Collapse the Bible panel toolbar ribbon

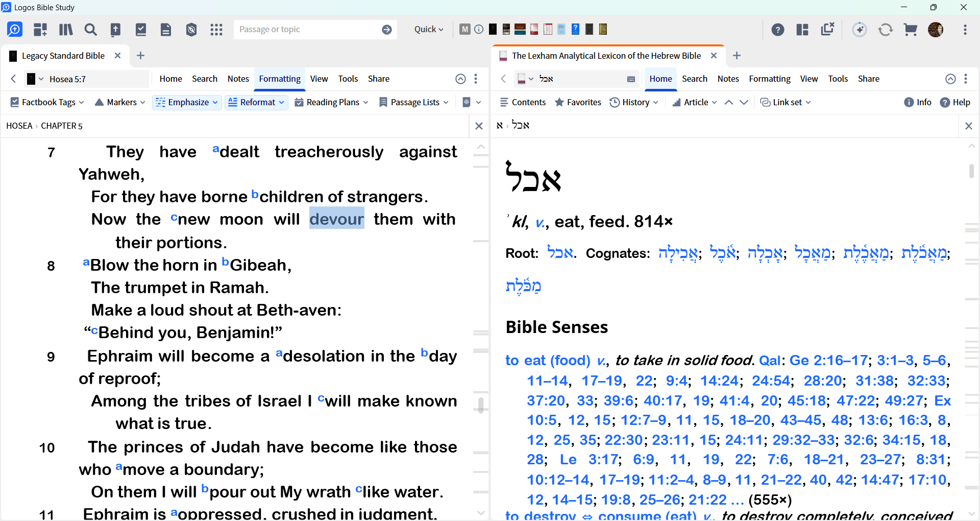click(460, 79)
